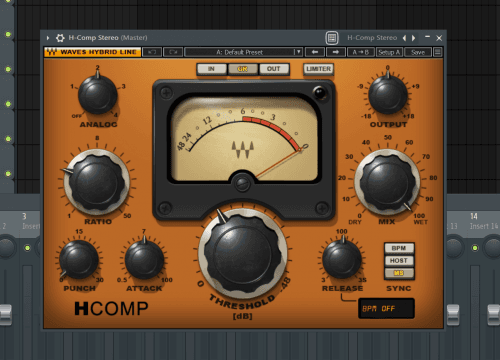This screenshot has width=500, height=360.
Task: Load the previous Waves preset arrow
Action: [315, 52]
